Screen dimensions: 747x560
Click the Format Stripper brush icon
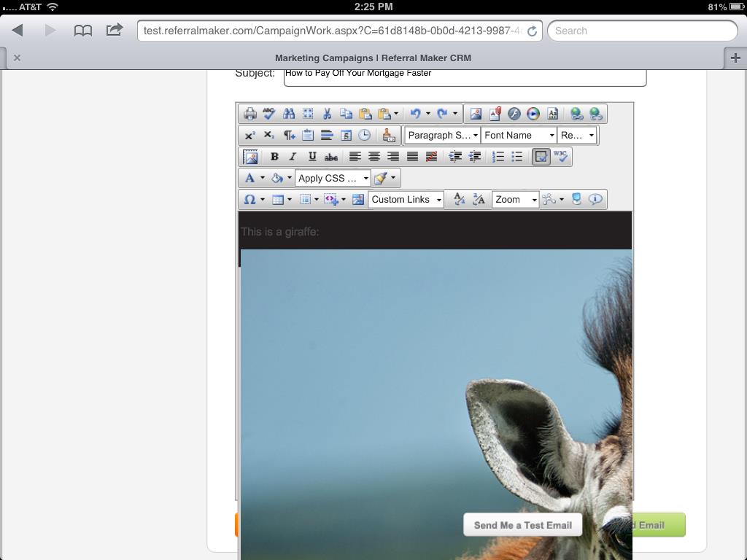coord(389,135)
